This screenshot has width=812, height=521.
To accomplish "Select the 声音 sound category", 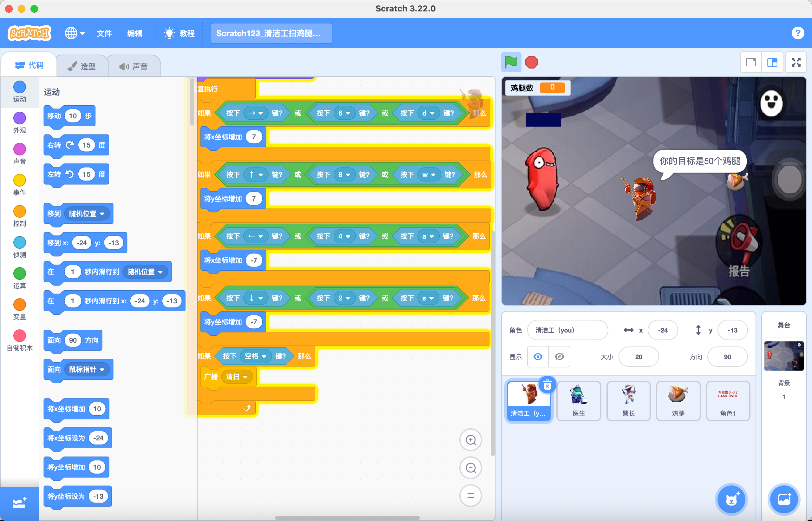I will (x=20, y=154).
